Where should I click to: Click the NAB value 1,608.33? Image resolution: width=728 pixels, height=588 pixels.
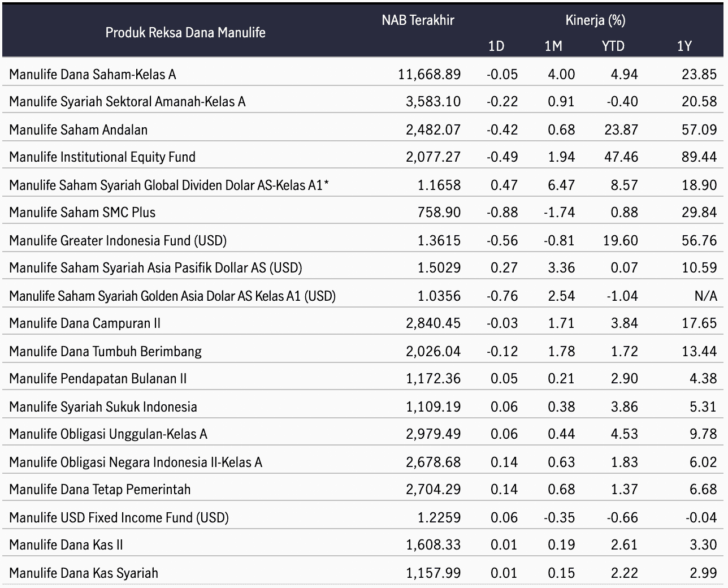coord(434,544)
